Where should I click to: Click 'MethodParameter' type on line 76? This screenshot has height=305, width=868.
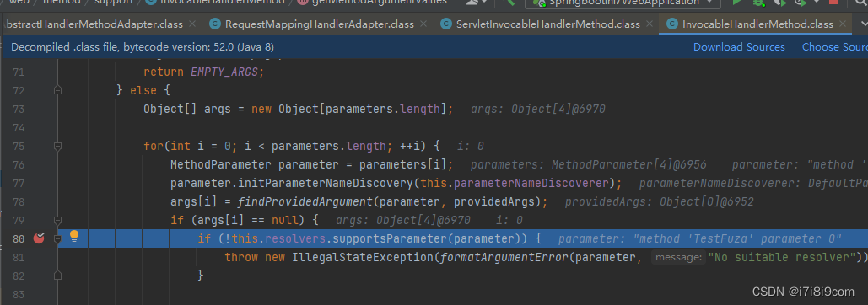pos(221,164)
